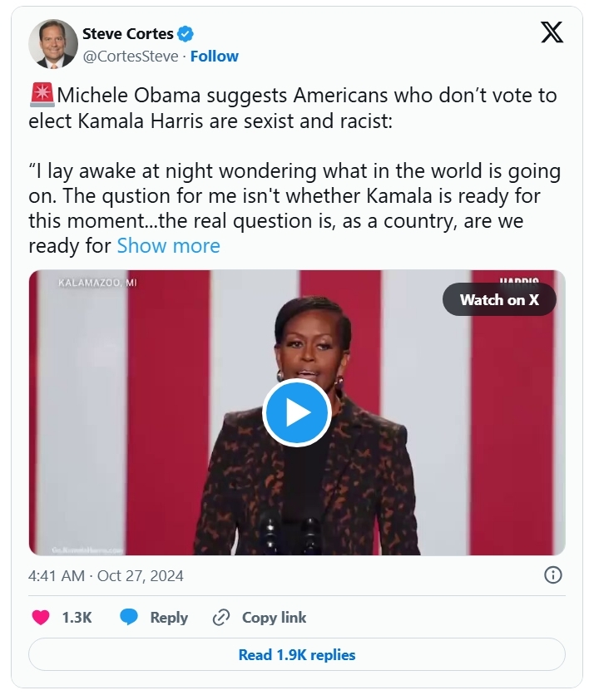
Task: Click the tweet text about Michele Obama
Action: (x=292, y=106)
